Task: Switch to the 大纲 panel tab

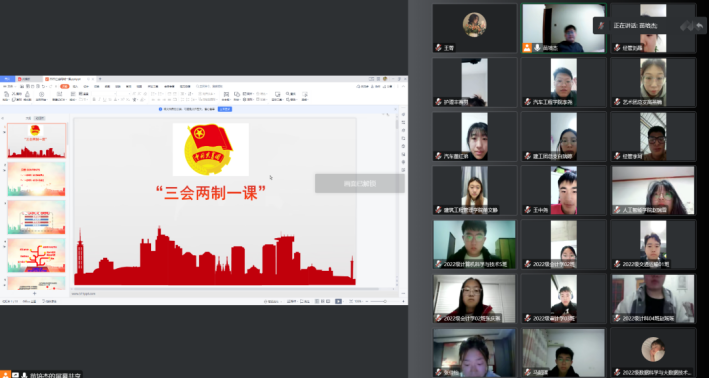Action: coord(28,118)
